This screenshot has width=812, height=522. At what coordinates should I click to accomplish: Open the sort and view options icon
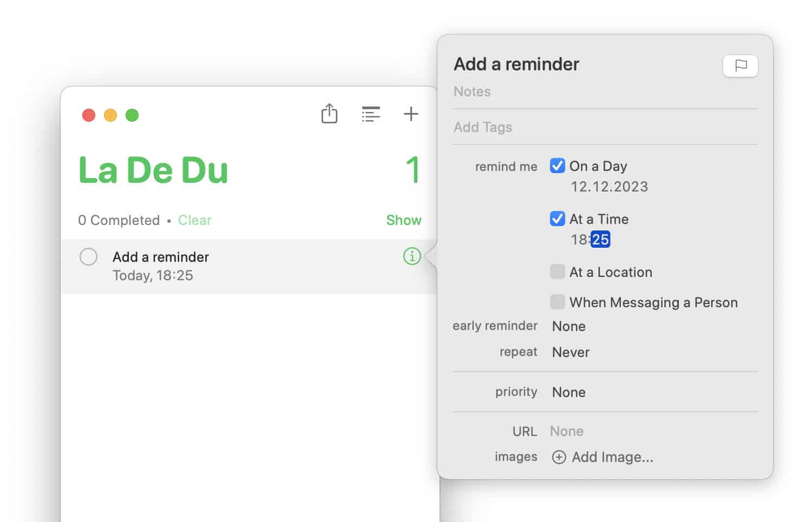[x=371, y=114]
